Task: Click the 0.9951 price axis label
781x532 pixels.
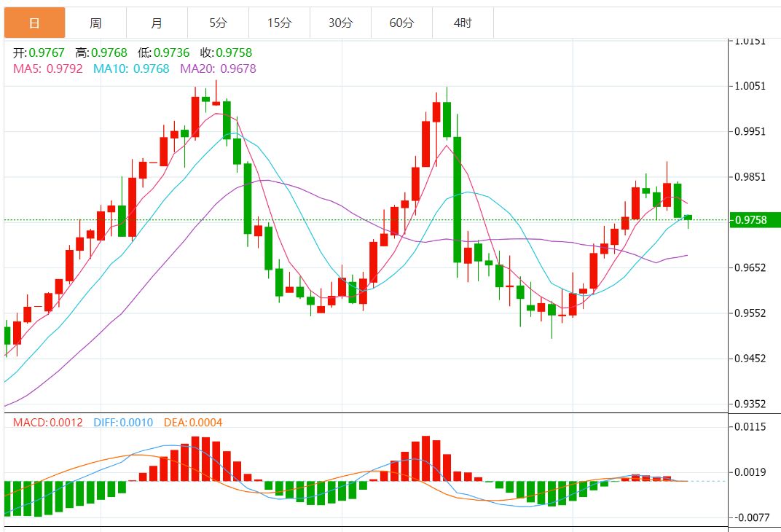Action: (x=750, y=131)
